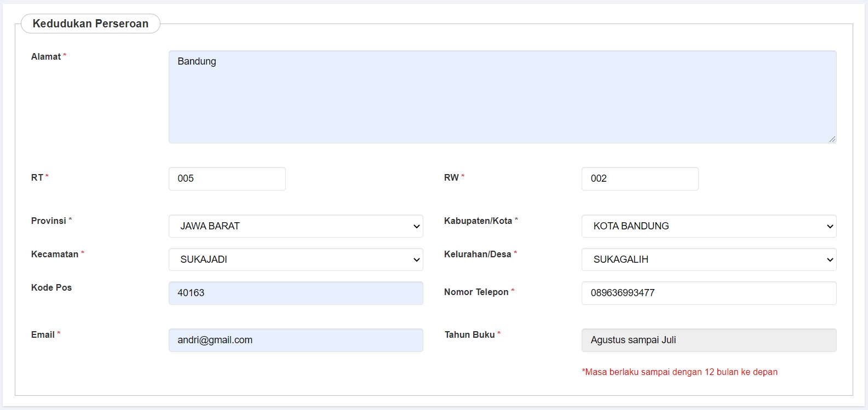868x410 pixels.
Task: Click the Alamat field label
Action: click(x=46, y=56)
